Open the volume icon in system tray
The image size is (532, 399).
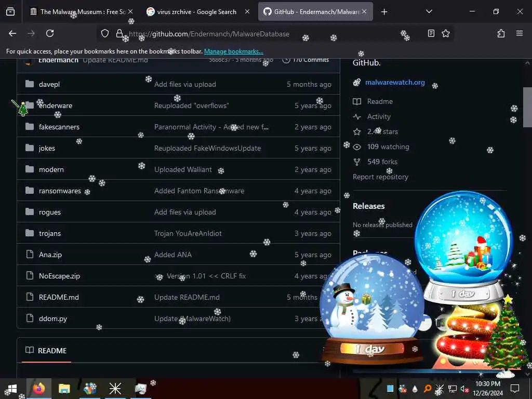[x=464, y=389]
